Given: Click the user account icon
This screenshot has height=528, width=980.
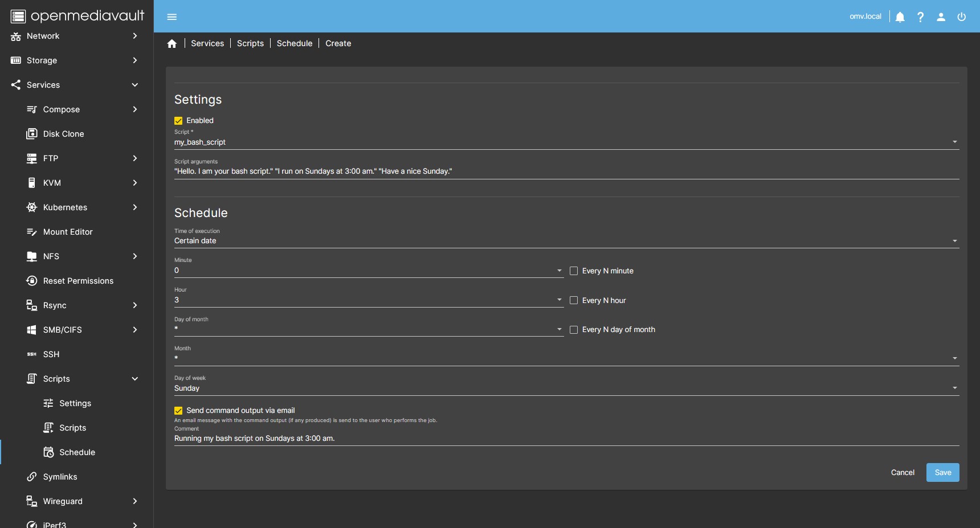Looking at the screenshot, I should click(941, 17).
